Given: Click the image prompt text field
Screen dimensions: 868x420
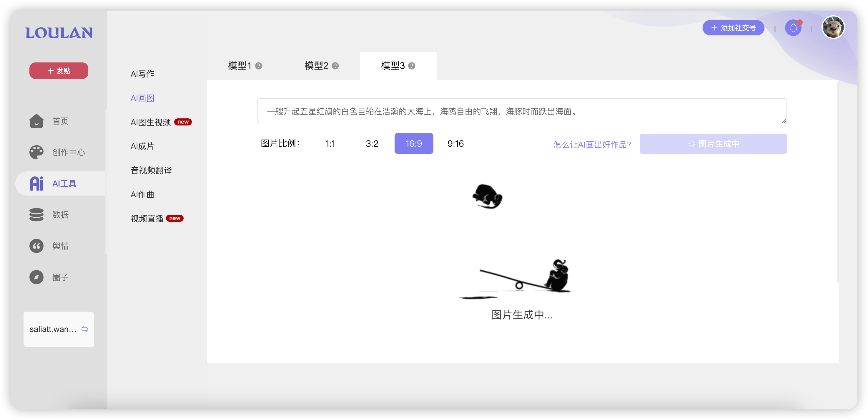Looking at the screenshot, I should coord(522,111).
